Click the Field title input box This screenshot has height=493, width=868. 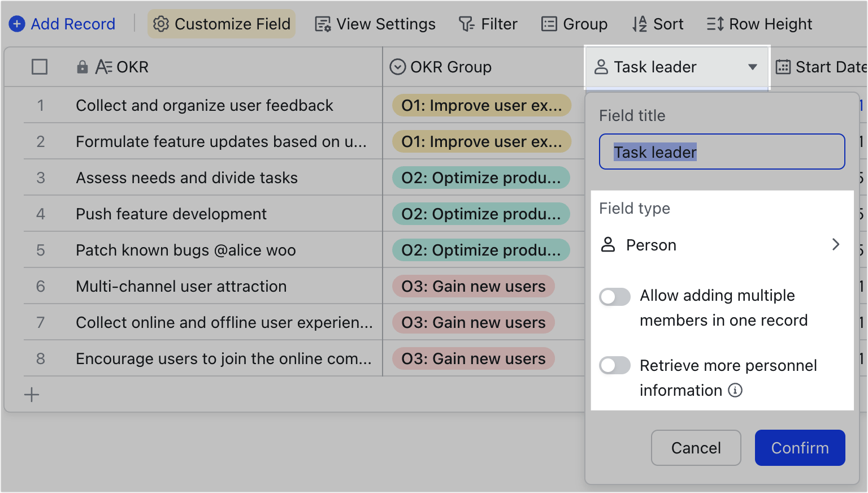click(722, 152)
